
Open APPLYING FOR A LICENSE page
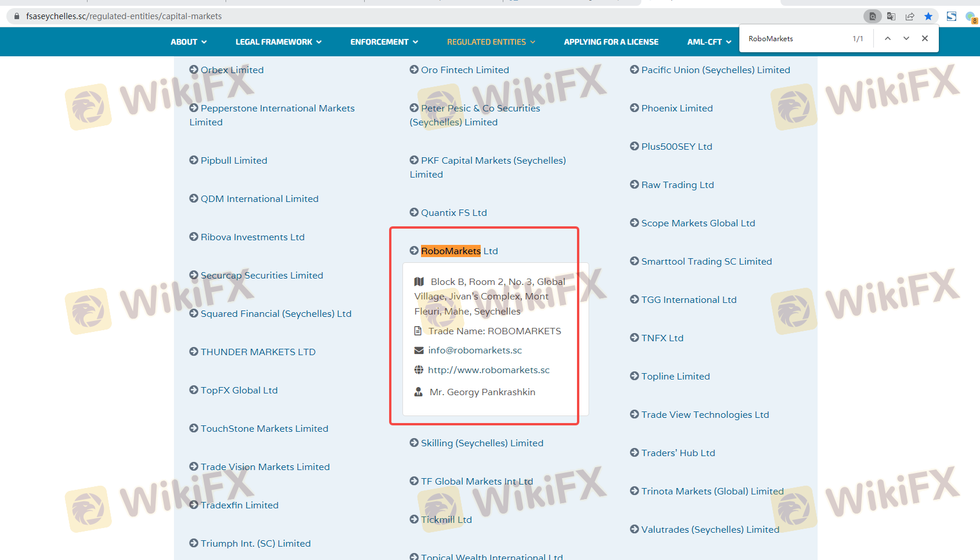[x=611, y=42]
